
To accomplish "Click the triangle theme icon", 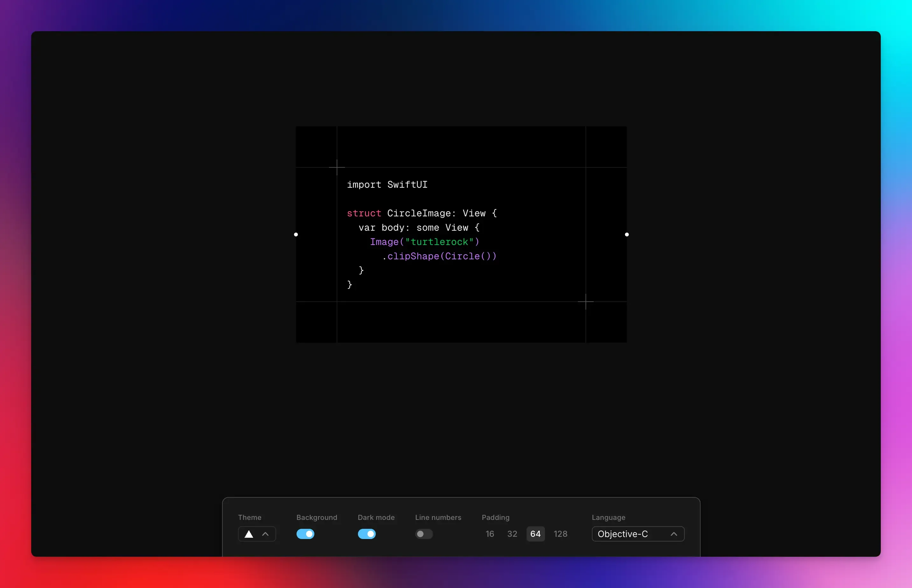I will [249, 534].
